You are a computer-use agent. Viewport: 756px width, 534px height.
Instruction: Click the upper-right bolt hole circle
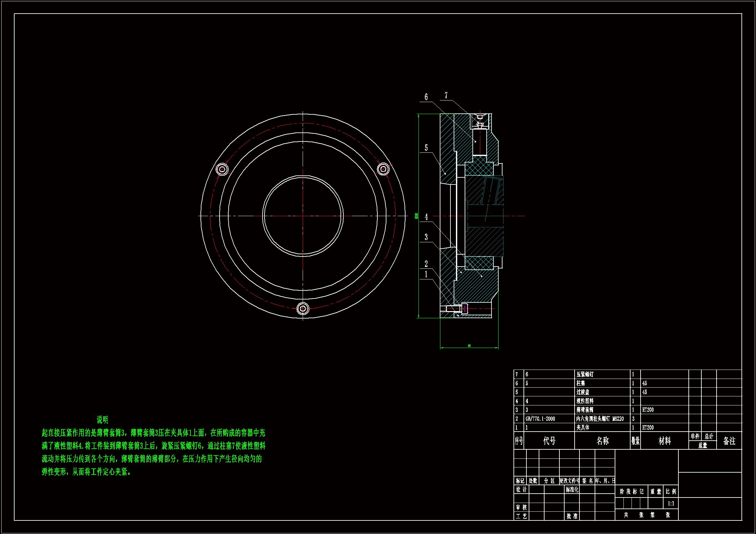click(383, 170)
